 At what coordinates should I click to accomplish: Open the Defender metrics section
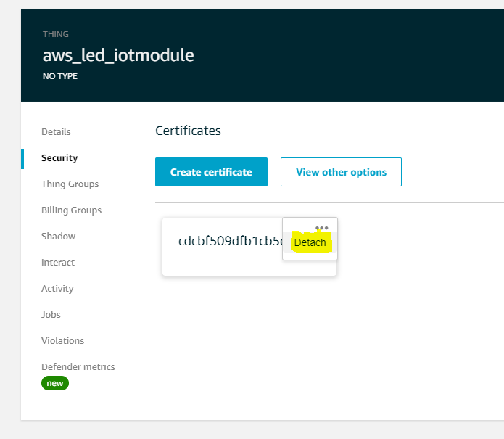(x=78, y=367)
